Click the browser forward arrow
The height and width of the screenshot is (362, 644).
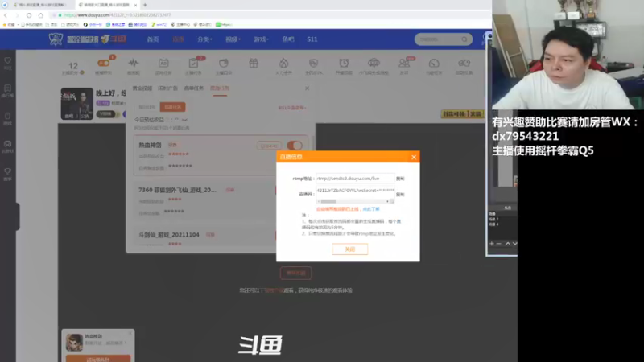click(17, 15)
